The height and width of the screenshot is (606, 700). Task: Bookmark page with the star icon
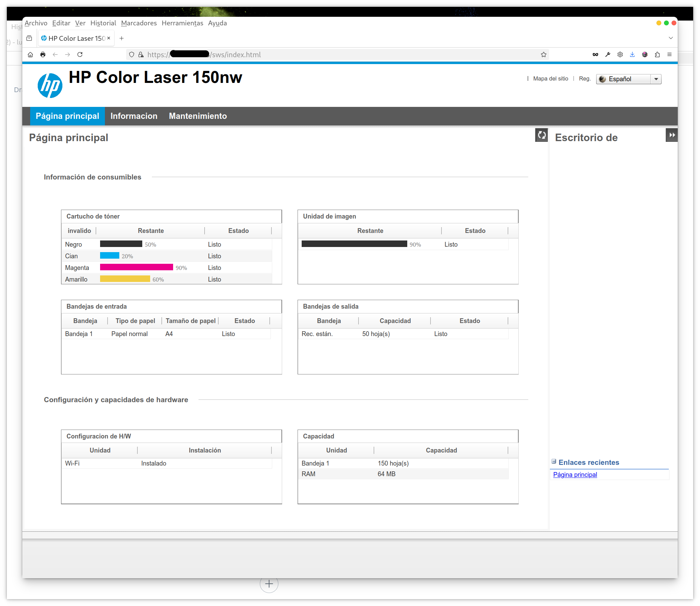pyautogui.click(x=544, y=54)
